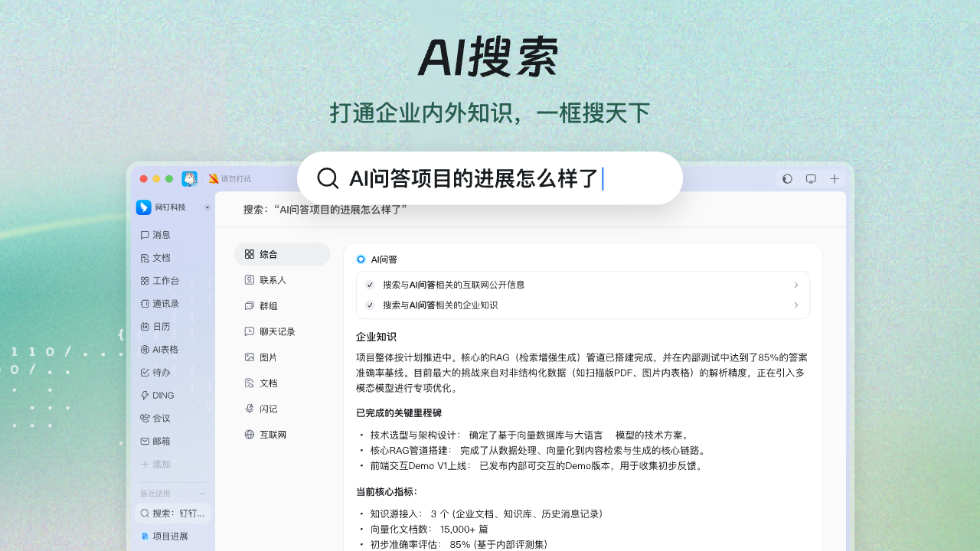Open DING in the left sidebar
Screen dimensions: 980x551
point(162,396)
